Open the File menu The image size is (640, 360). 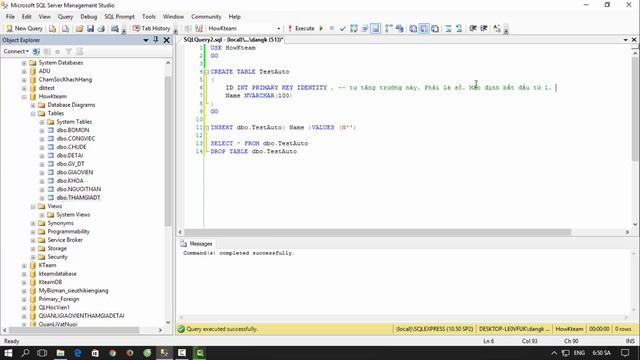pyautogui.click(x=10, y=17)
